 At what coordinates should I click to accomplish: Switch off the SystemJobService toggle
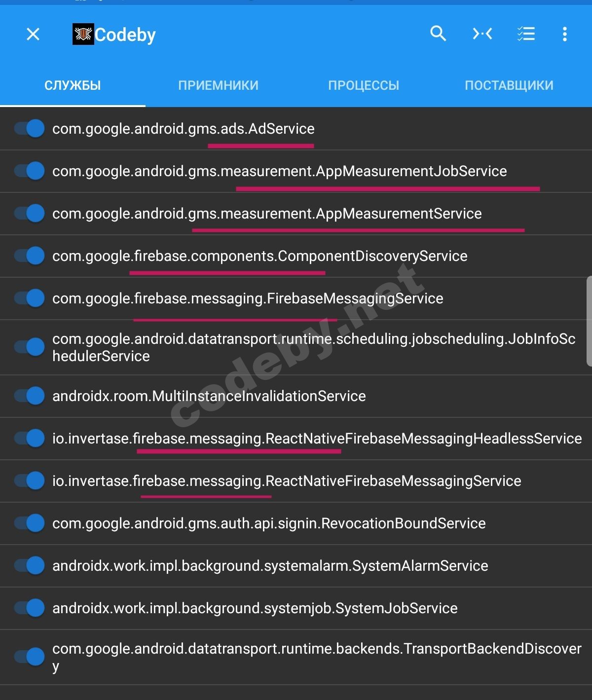[x=30, y=608]
